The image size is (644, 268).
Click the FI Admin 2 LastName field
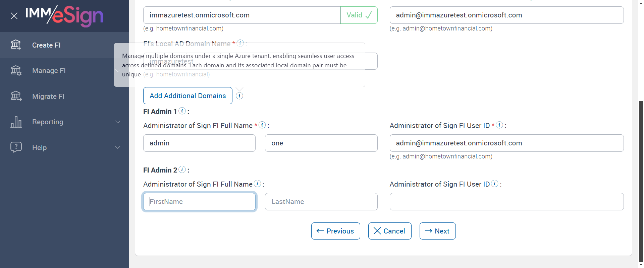[321, 202]
